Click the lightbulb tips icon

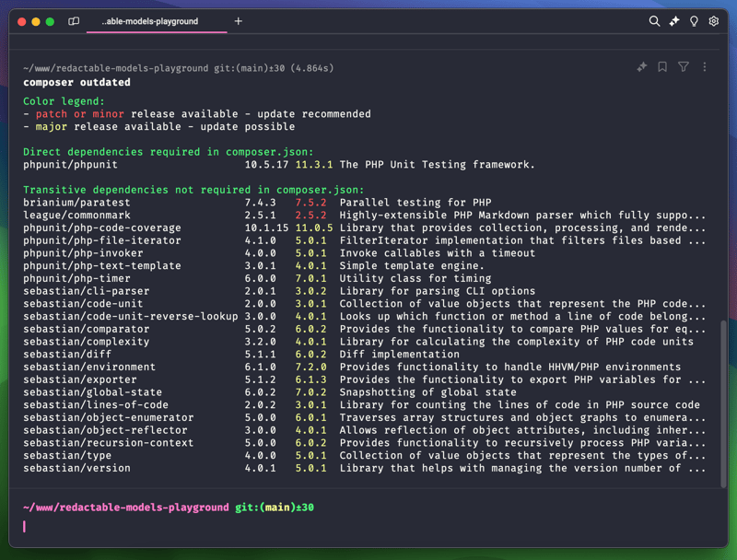coord(694,21)
